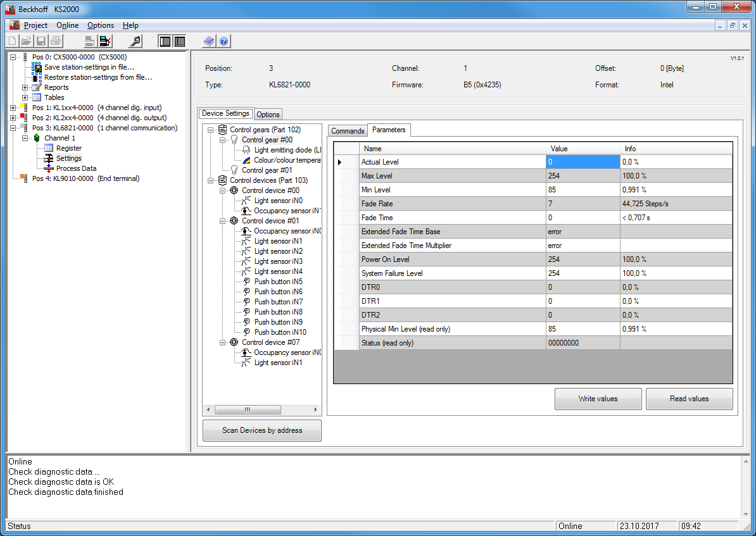Switch to the Commands tab
The width and height of the screenshot is (756, 536).
click(x=348, y=131)
